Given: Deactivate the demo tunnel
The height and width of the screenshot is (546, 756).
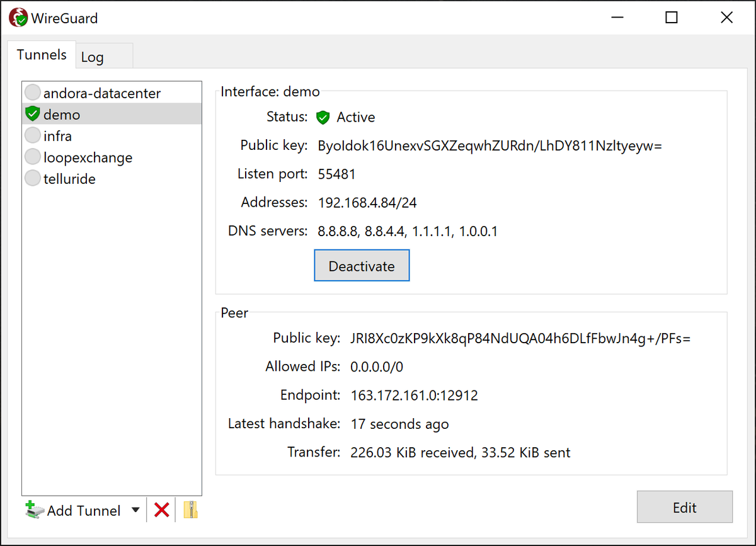Looking at the screenshot, I should (x=362, y=266).
